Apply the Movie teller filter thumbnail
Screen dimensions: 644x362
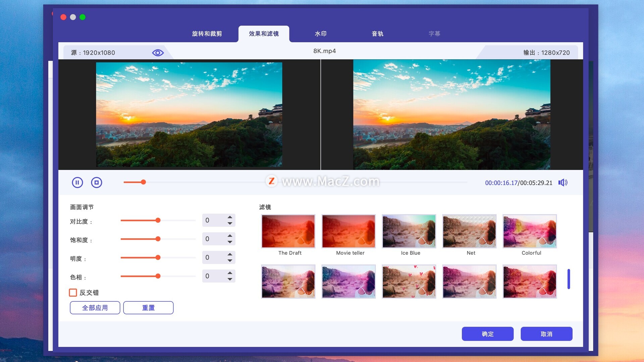pos(349,231)
